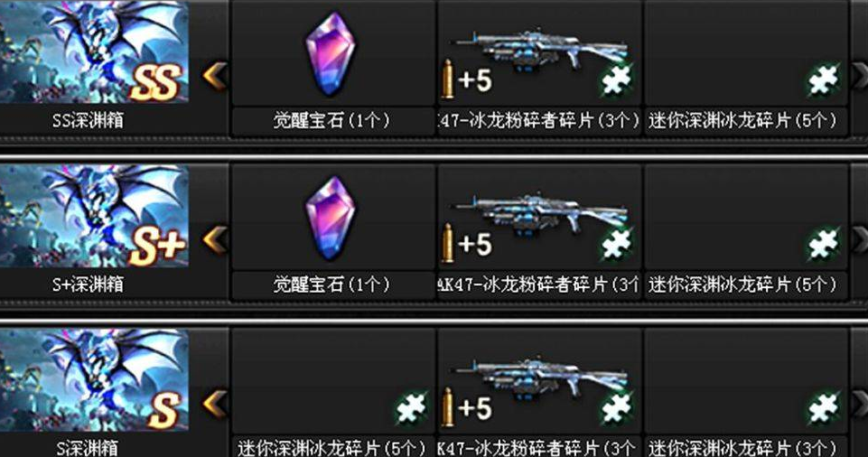Click the S+深渊箱 text label
The width and height of the screenshot is (868, 457).
point(88,284)
